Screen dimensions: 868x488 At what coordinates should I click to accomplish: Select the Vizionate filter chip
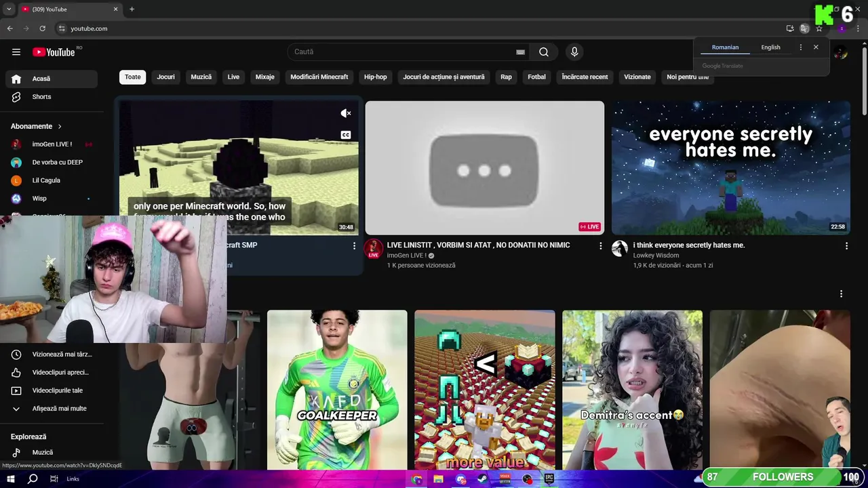pos(637,77)
